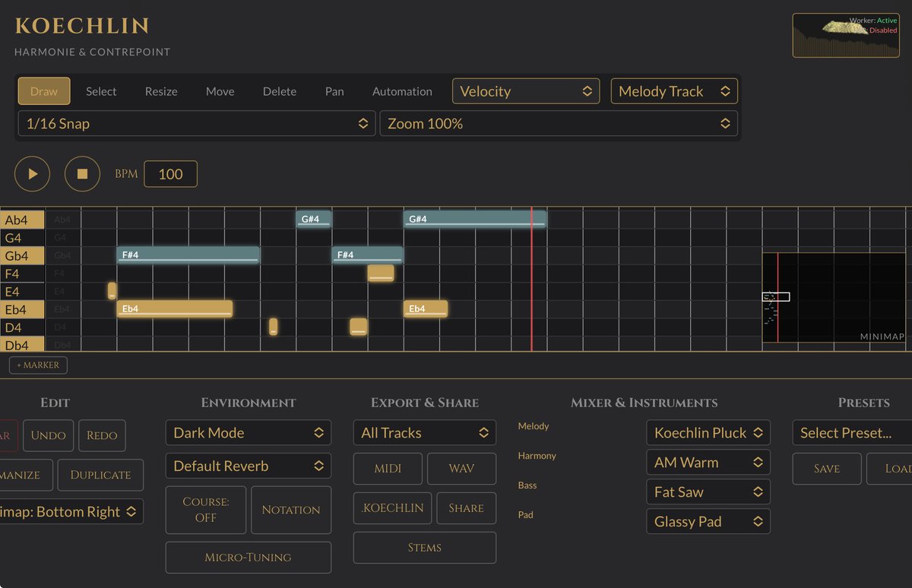Select the long G#4 note ending at playhead
This screenshot has width=912, height=588.
475,219
